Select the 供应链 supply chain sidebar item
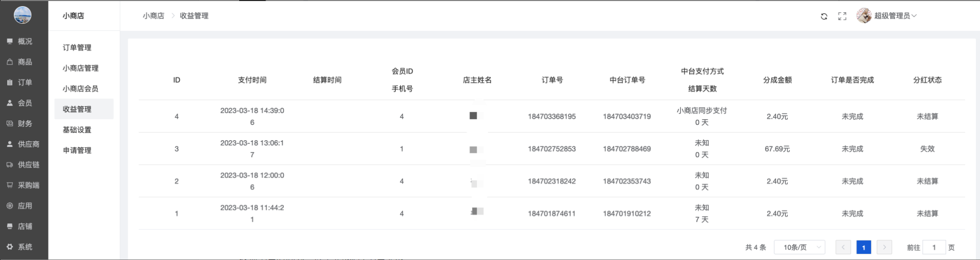Image resolution: width=980 pixels, height=260 pixels. point(24,165)
